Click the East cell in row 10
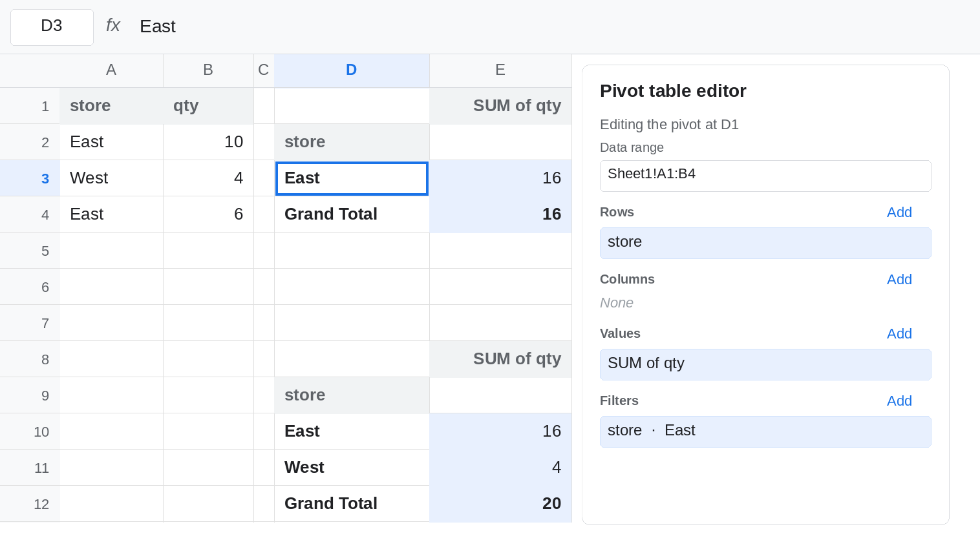This screenshot has width=980, height=540. [352, 431]
